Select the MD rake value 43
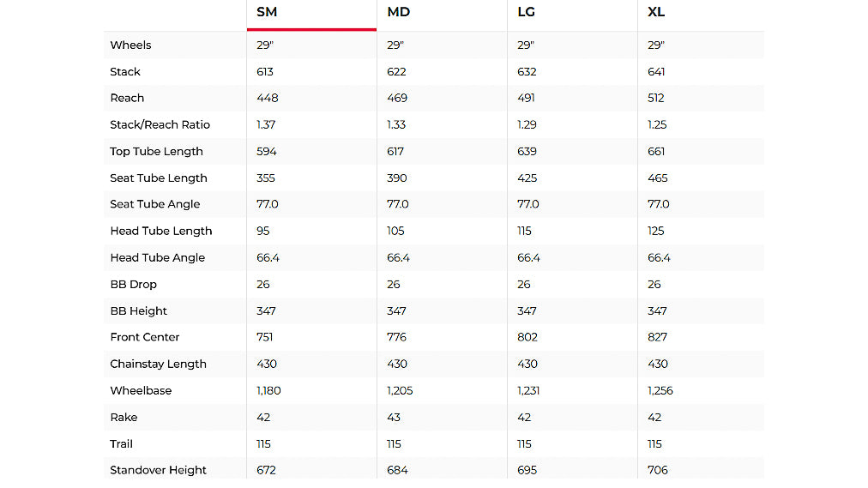The height and width of the screenshot is (488, 868). 394,418
